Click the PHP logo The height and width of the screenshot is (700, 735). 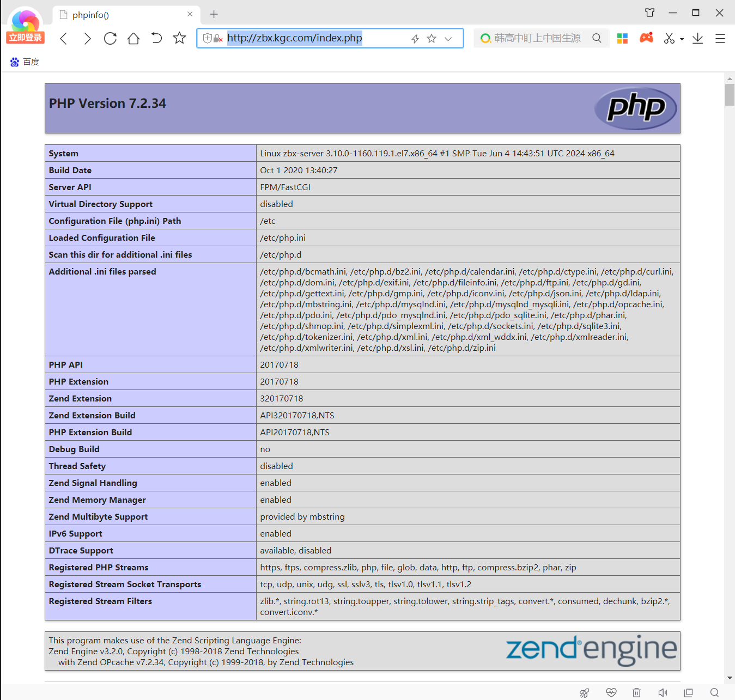pos(635,108)
